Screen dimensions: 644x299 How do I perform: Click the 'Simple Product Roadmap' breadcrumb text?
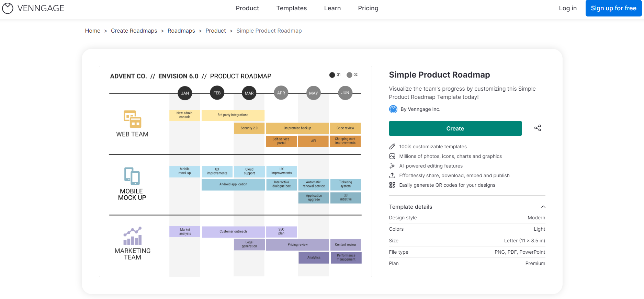pyautogui.click(x=269, y=31)
